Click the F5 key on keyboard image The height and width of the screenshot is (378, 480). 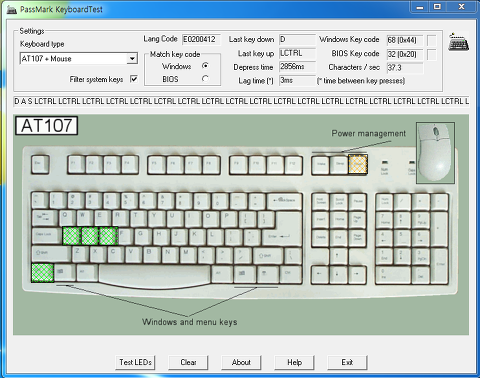(x=157, y=165)
